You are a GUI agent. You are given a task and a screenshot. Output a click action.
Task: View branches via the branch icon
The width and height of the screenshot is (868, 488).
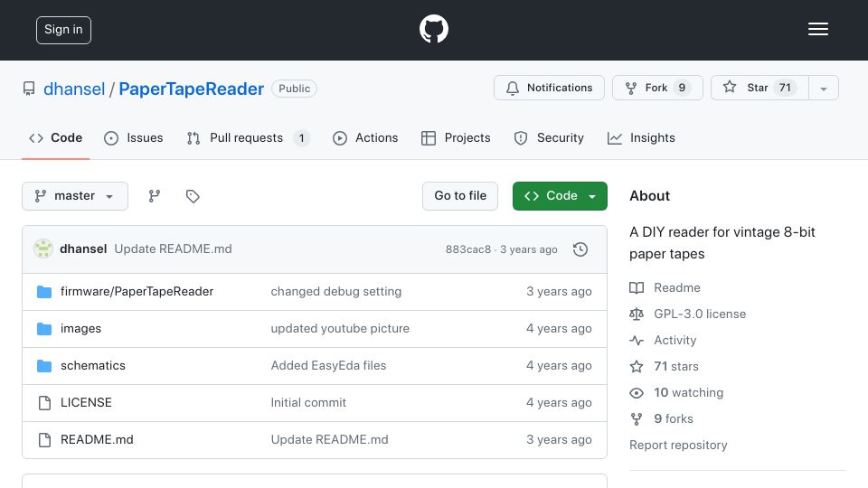pyautogui.click(x=155, y=196)
